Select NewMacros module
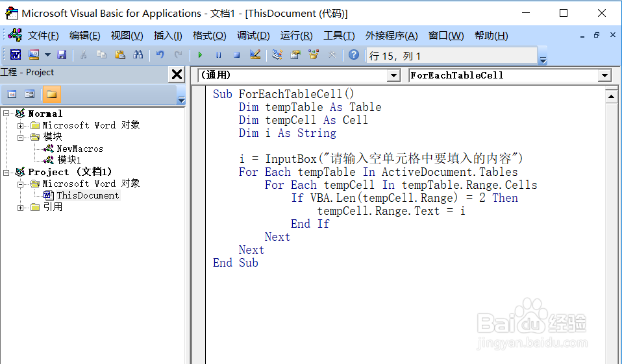The width and height of the screenshot is (622, 364). [x=80, y=149]
